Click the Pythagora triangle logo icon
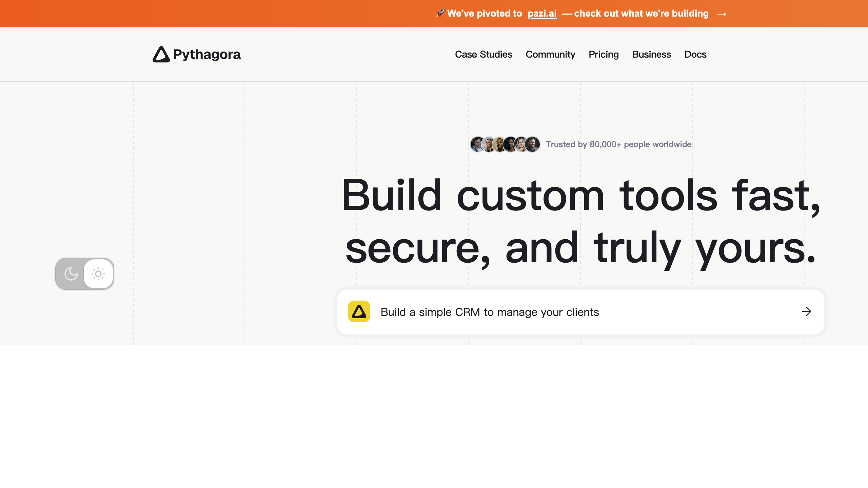 click(161, 54)
